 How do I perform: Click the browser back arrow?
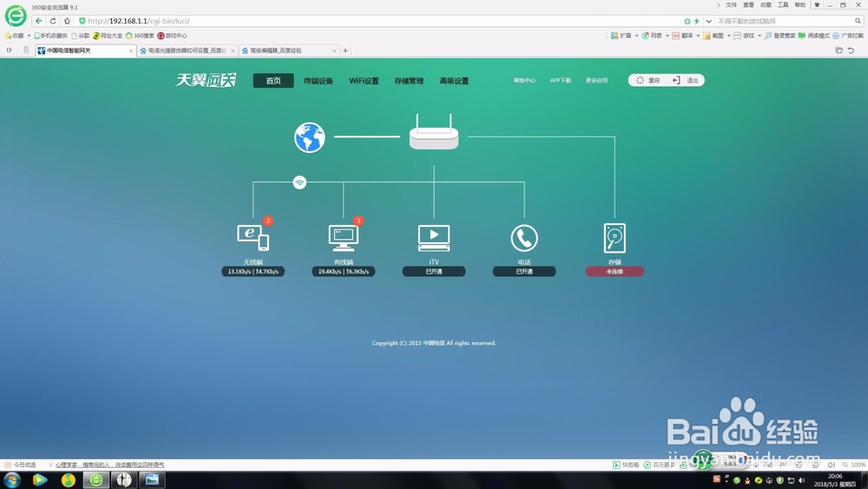(x=39, y=21)
